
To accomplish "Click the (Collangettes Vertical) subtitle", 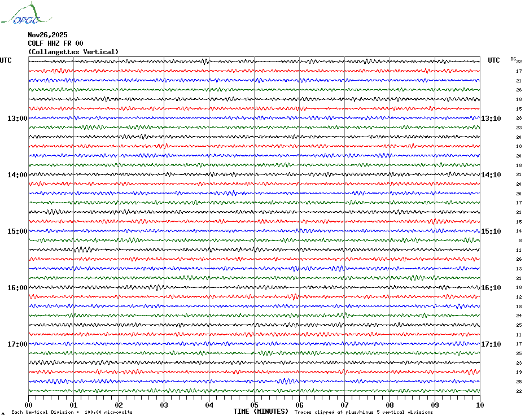I will tap(73, 52).
